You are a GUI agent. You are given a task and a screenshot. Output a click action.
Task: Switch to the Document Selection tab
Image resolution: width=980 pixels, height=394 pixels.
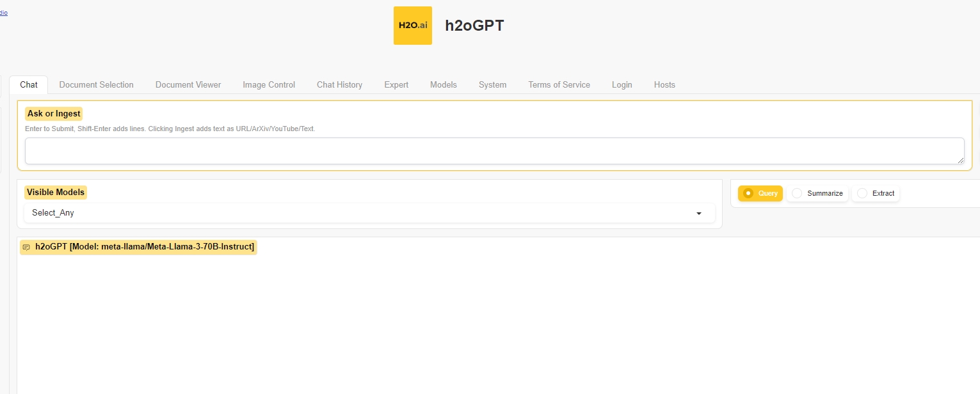tap(96, 84)
